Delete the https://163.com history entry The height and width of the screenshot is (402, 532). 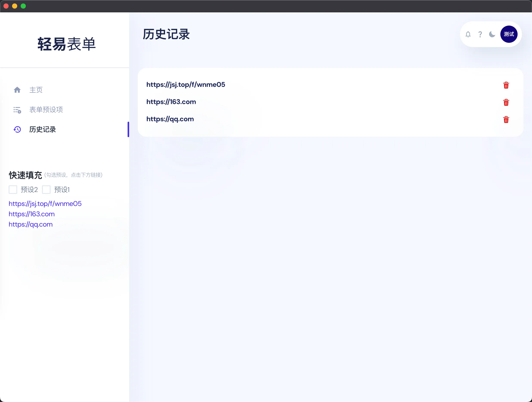point(506,102)
